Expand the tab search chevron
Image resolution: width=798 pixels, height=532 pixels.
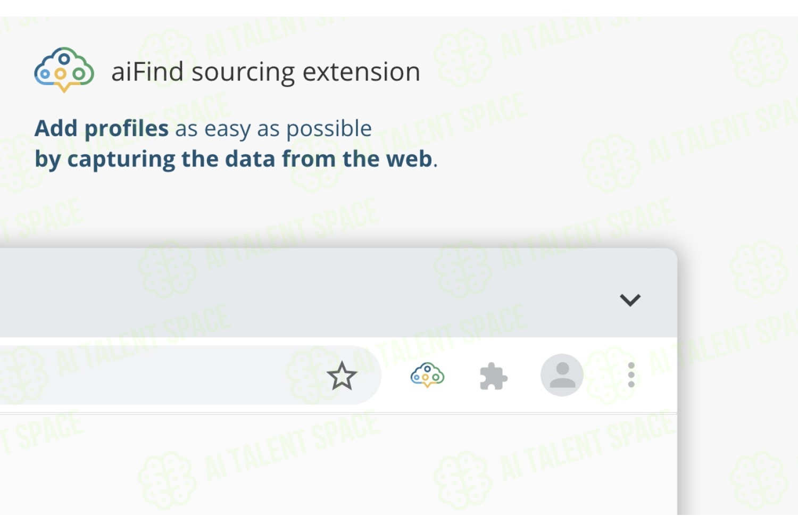(630, 300)
